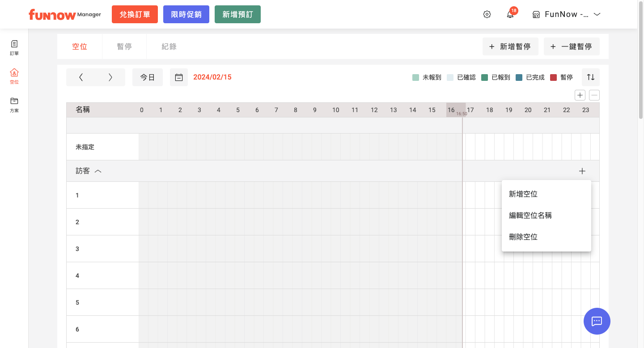The height and width of the screenshot is (348, 644).
Task: Switch to the 紀錄 tab
Action: pyautogui.click(x=169, y=46)
